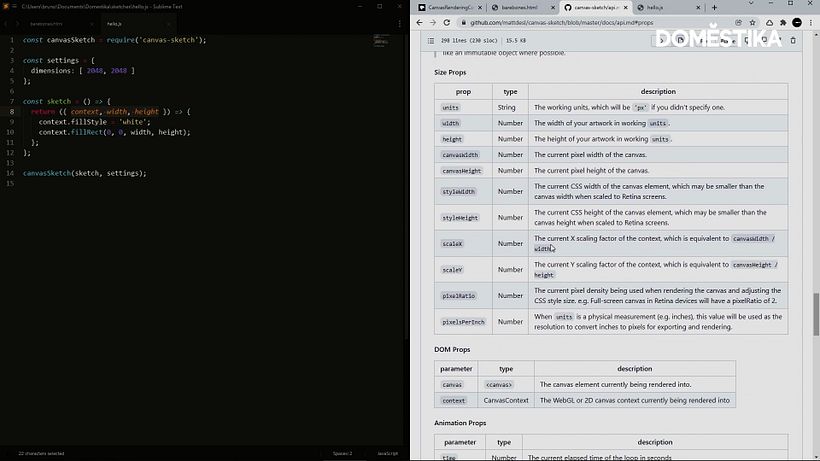Open the Spaces: 2 indentation selector
Image resolution: width=820 pixels, height=461 pixels.
click(343, 454)
